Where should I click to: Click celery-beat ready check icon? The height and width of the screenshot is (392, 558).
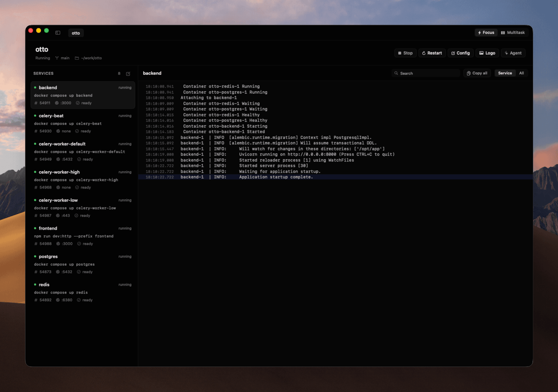point(77,131)
